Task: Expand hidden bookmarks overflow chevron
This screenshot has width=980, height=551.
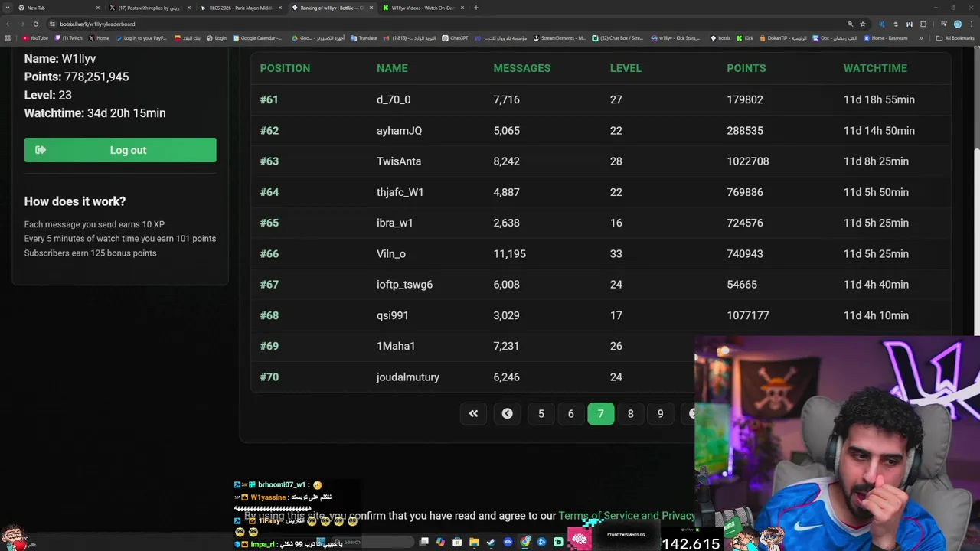Action: tap(921, 37)
